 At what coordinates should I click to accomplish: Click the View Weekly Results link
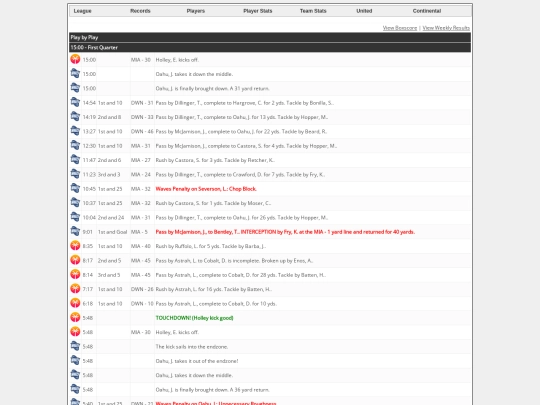(446, 28)
